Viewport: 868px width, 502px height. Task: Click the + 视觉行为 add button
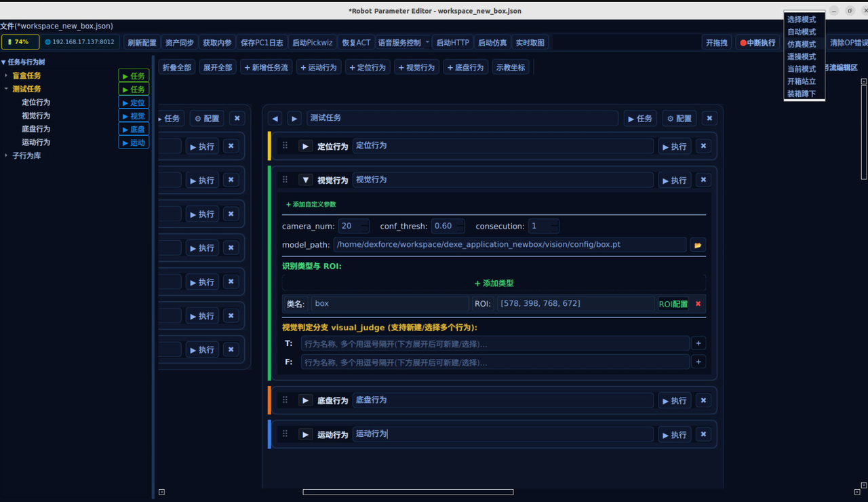tap(416, 68)
